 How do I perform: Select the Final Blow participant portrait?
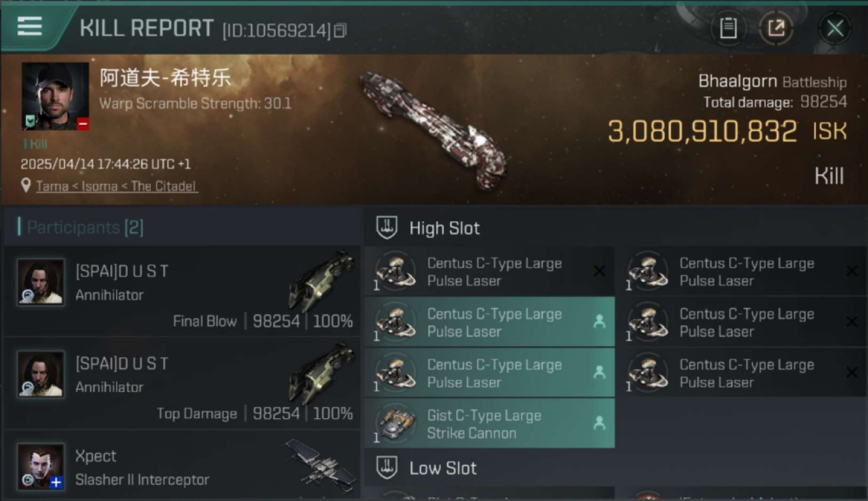pos(41,282)
